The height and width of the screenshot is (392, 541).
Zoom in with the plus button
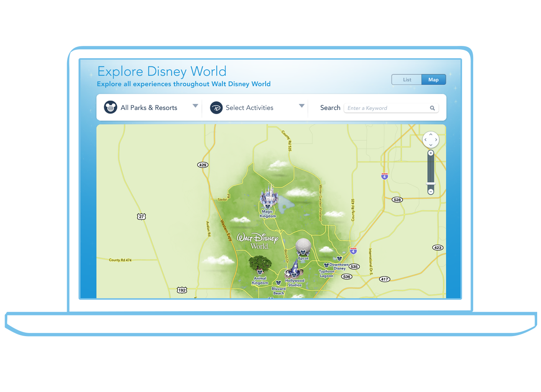pyautogui.click(x=431, y=153)
